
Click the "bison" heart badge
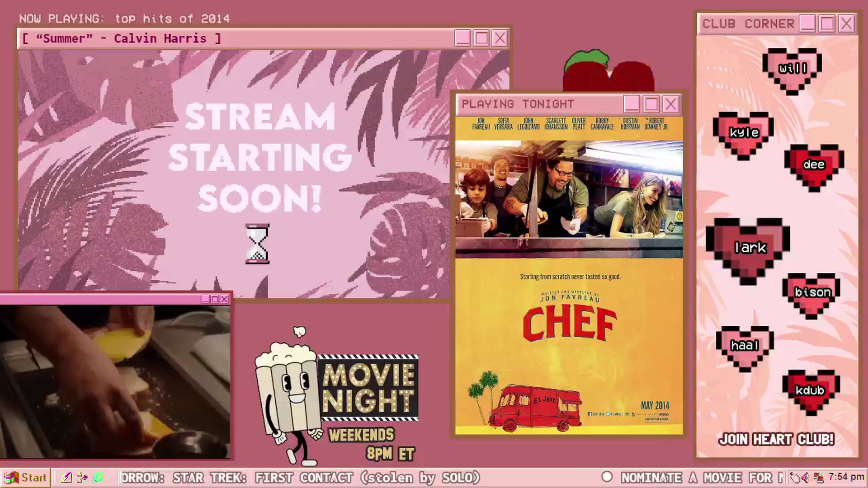click(811, 296)
